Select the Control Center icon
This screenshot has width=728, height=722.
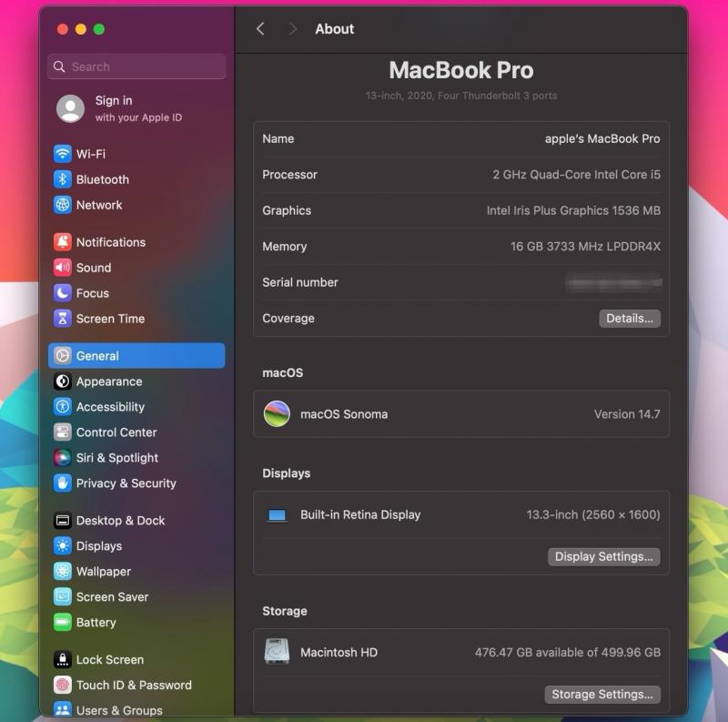tap(62, 432)
